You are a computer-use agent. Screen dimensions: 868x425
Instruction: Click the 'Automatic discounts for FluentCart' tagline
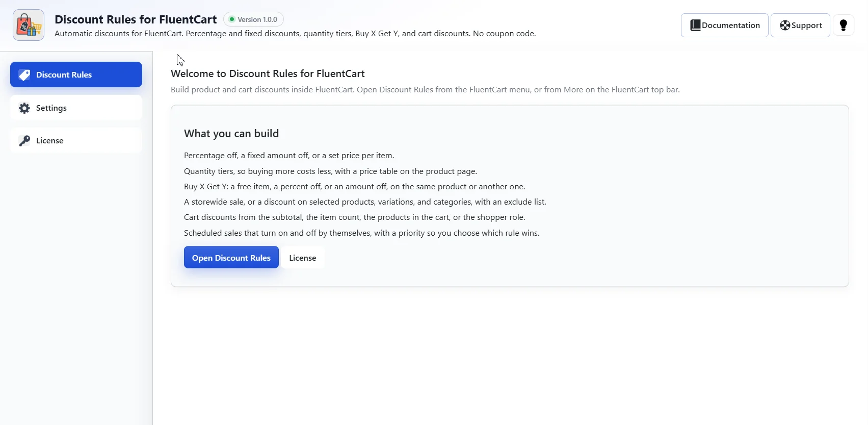[x=295, y=34]
